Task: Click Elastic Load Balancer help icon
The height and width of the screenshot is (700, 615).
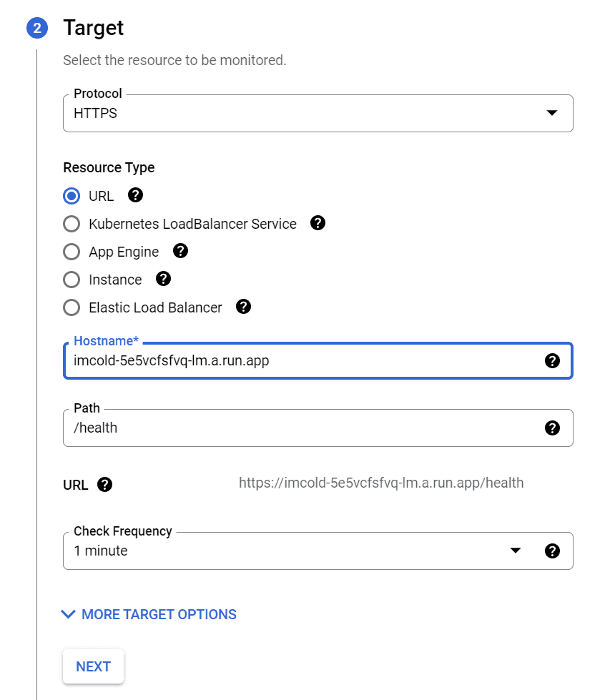Action: (244, 307)
